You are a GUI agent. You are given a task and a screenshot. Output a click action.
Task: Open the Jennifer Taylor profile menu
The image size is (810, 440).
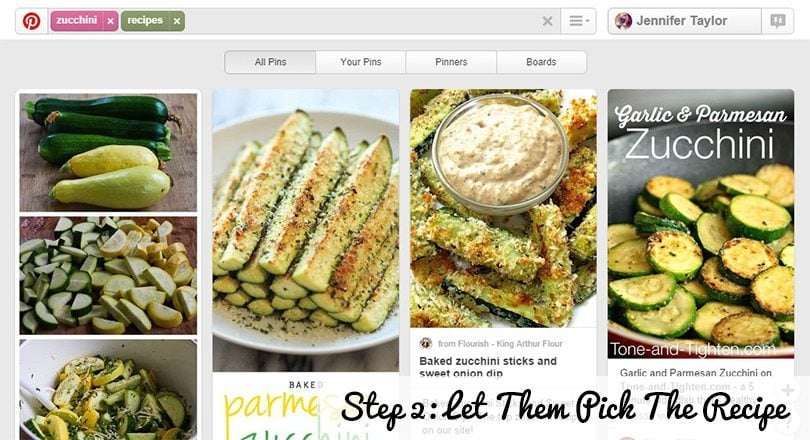click(684, 21)
